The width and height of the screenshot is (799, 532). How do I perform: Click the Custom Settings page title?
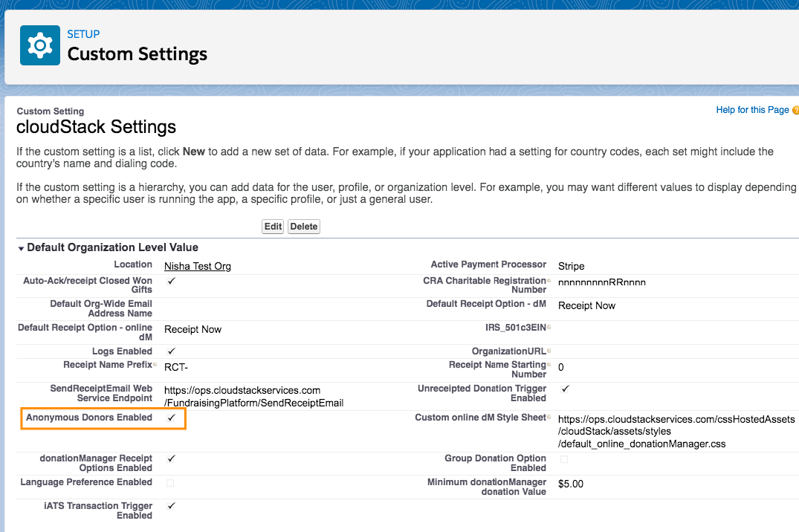click(137, 54)
